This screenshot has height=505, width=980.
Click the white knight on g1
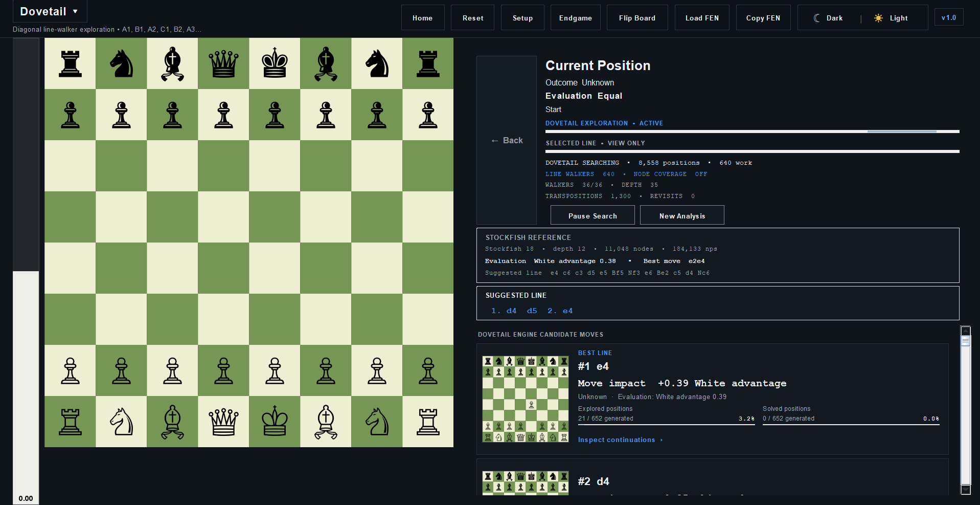(377, 422)
